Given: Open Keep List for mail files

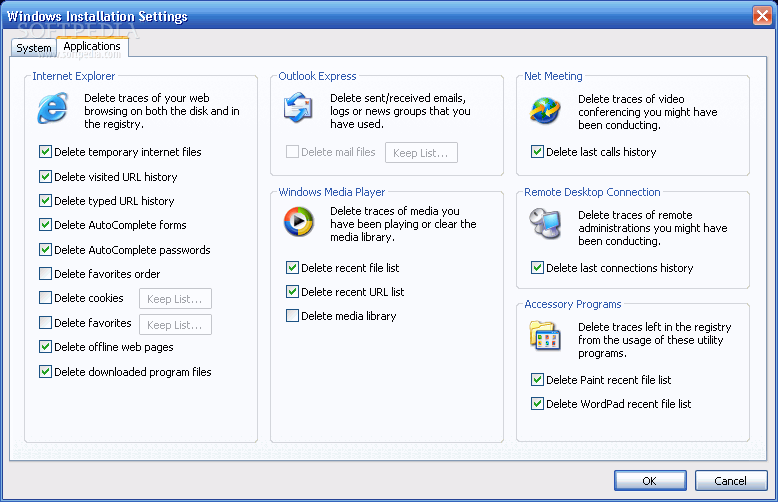Looking at the screenshot, I should (421, 153).
